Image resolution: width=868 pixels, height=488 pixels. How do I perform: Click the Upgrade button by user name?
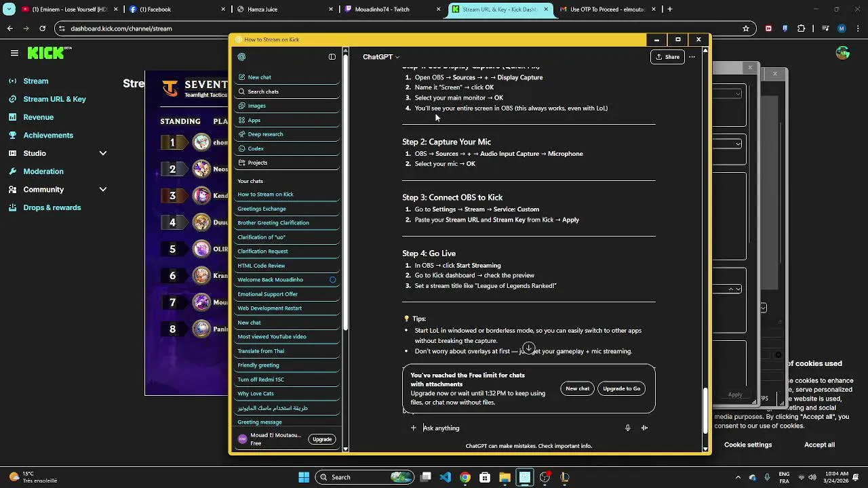322,439
